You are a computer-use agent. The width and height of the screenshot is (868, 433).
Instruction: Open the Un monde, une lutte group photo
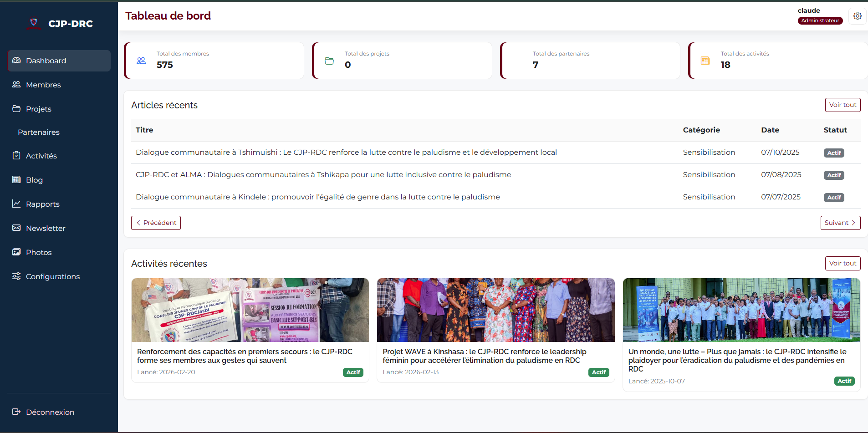741,310
